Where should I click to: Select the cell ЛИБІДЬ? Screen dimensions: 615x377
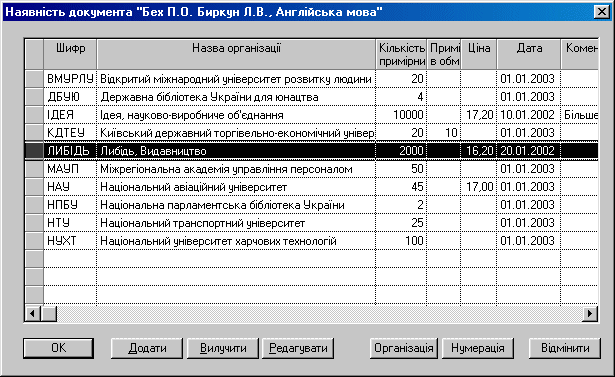tap(70, 151)
